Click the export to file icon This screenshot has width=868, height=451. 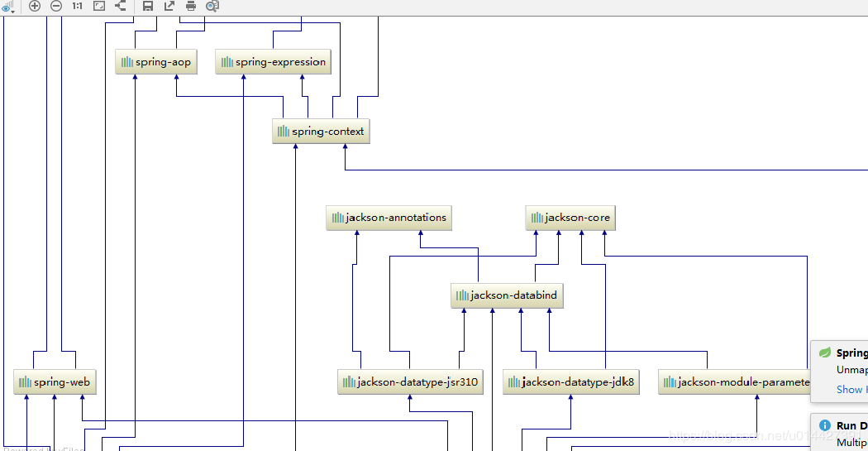pyautogui.click(x=169, y=6)
